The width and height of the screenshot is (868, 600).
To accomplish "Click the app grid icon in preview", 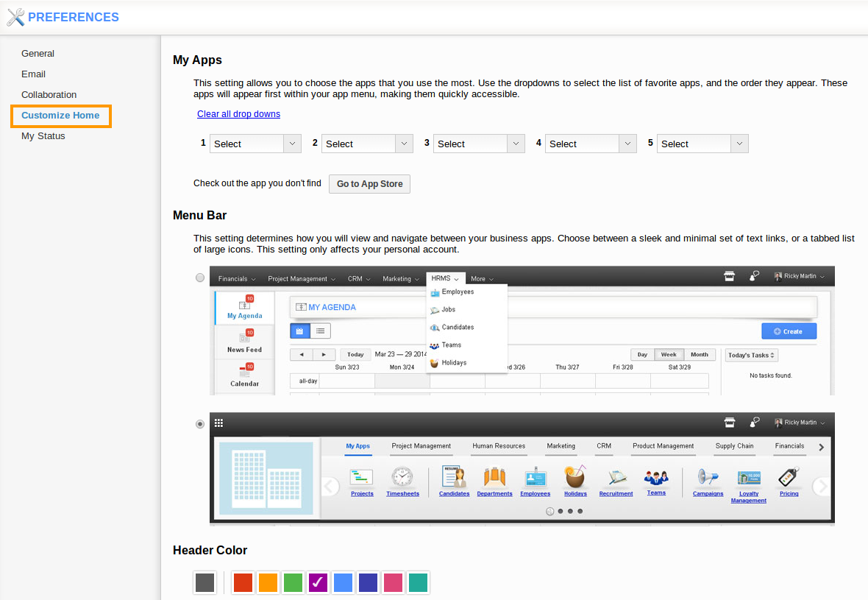I will coord(218,423).
